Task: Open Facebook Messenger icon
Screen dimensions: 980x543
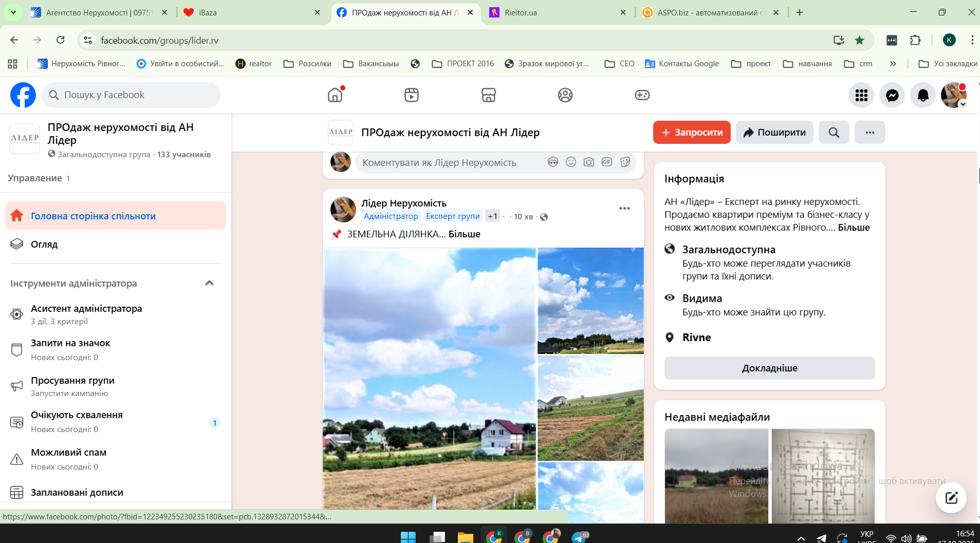Action: pos(892,95)
